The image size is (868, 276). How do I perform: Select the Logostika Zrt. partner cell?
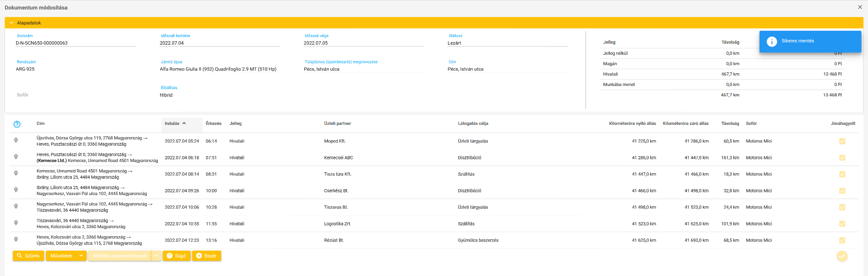pyautogui.click(x=338, y=224)
